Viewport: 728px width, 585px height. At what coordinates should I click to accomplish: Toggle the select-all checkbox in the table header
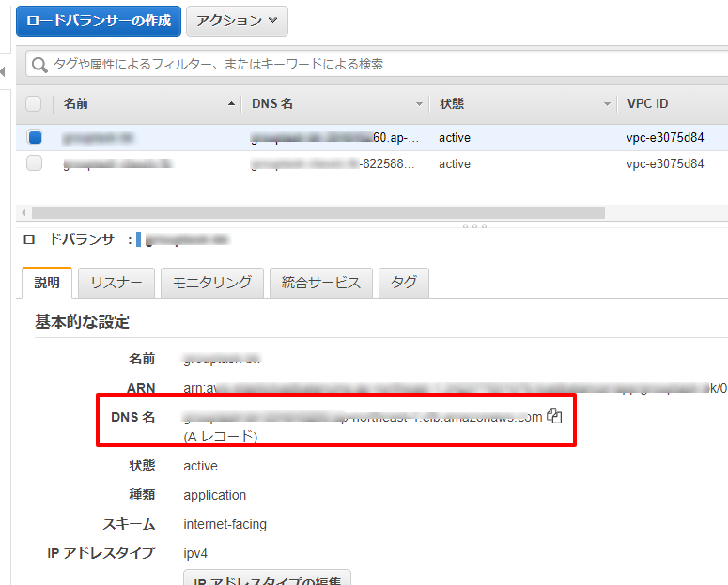[x=34, y=103]
